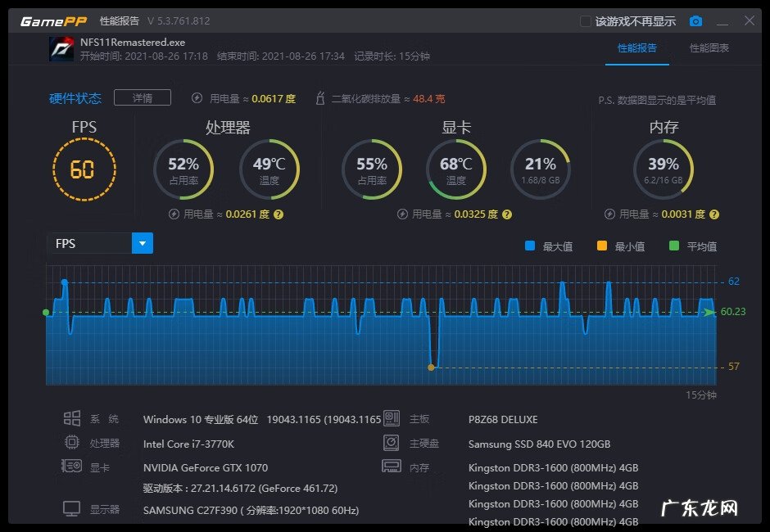Screen dimensions: 770x532
Task: Click the camera screenshot icon
Action: [695, 21]
